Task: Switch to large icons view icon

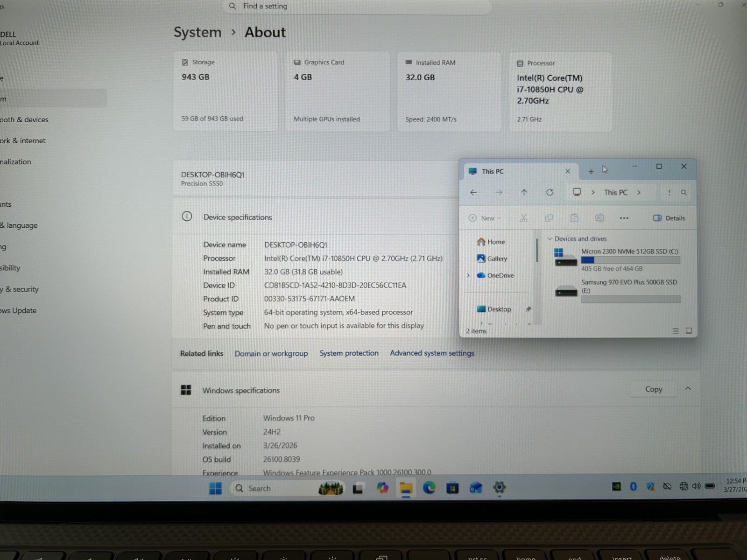Action: pos(689,331)
